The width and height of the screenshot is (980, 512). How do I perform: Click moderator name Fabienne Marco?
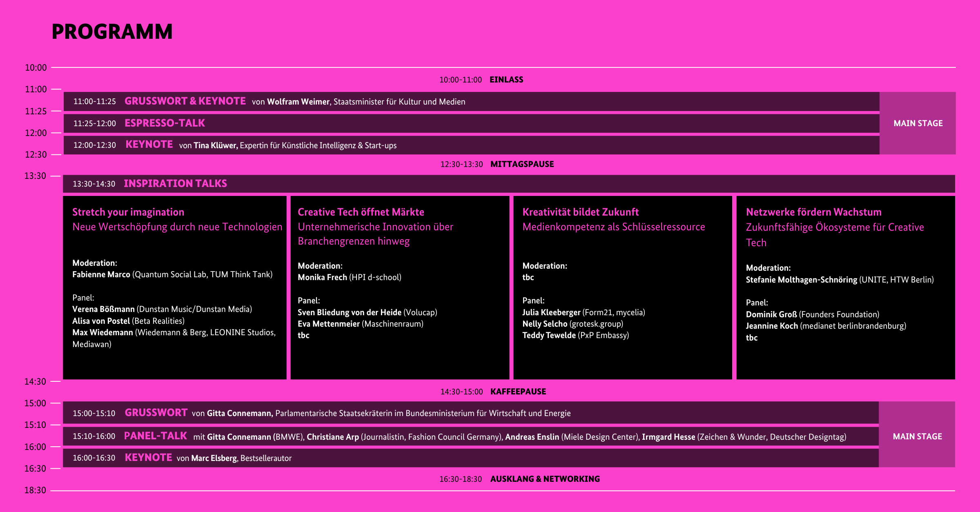(101, 274)
